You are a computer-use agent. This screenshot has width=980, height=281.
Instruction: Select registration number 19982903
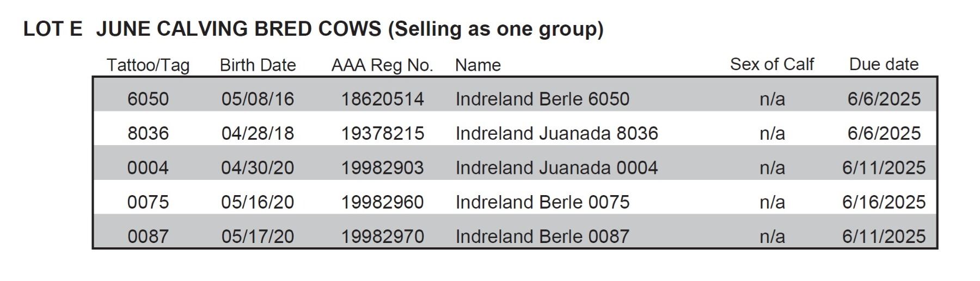(x=382, y=167)
